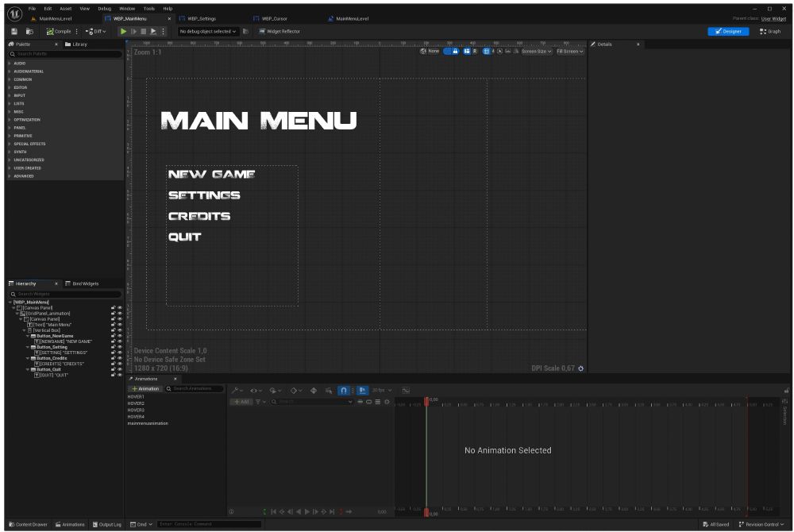Open the Compile options menu dots
The height and width of the screenshot is (532, 794).
[x=77, y=32]
